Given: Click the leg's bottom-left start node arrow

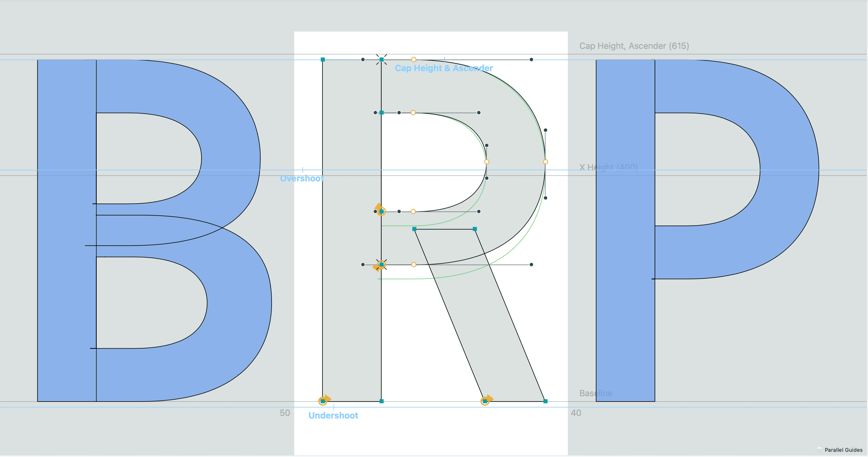Looking at the screenshot, I should (485, 401).
